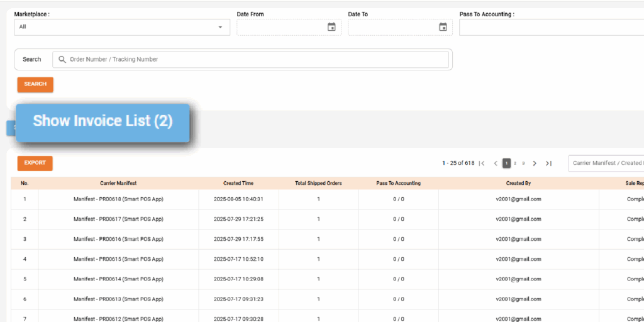The width and height of the screenshot is (644, 322).
Task: Select Manifest - PR00618 (Smart POS App)
Action: 118,199
